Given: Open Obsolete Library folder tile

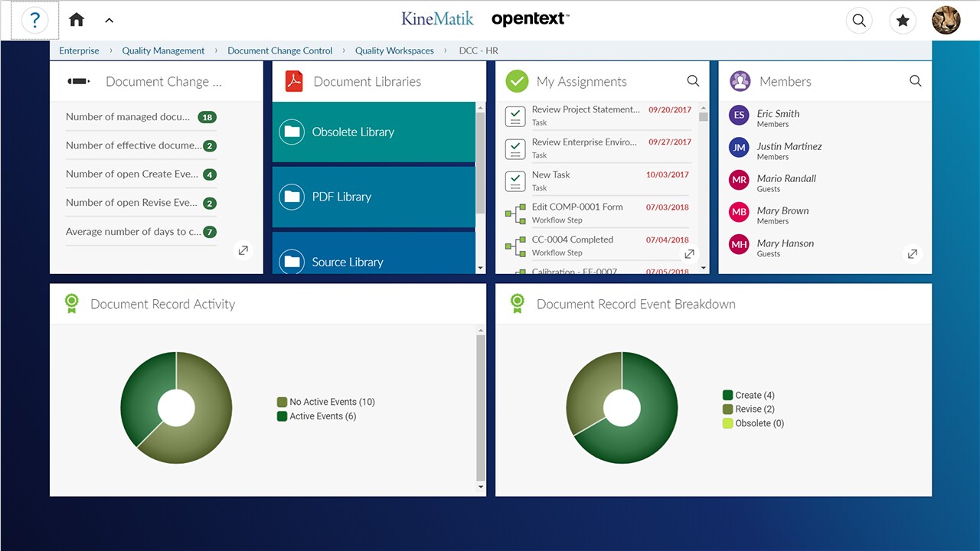Looking at the screenshot, I should coord(374,132).
